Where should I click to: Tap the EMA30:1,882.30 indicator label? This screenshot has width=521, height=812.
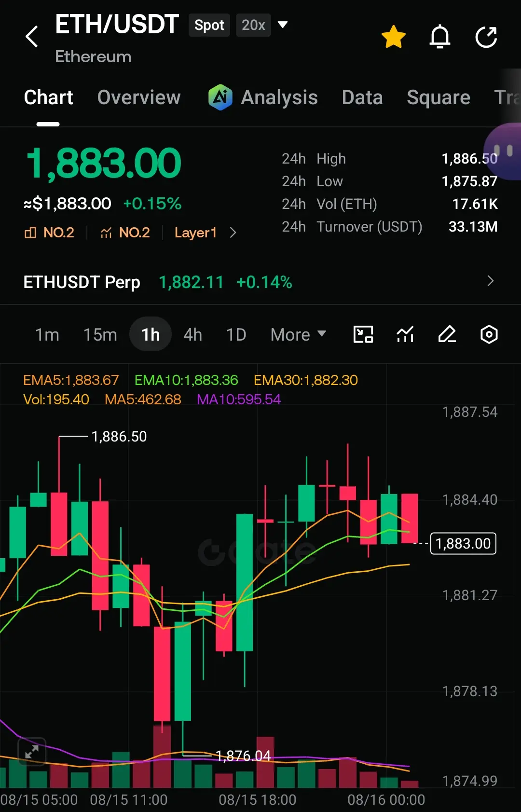[x=306, y=380]
